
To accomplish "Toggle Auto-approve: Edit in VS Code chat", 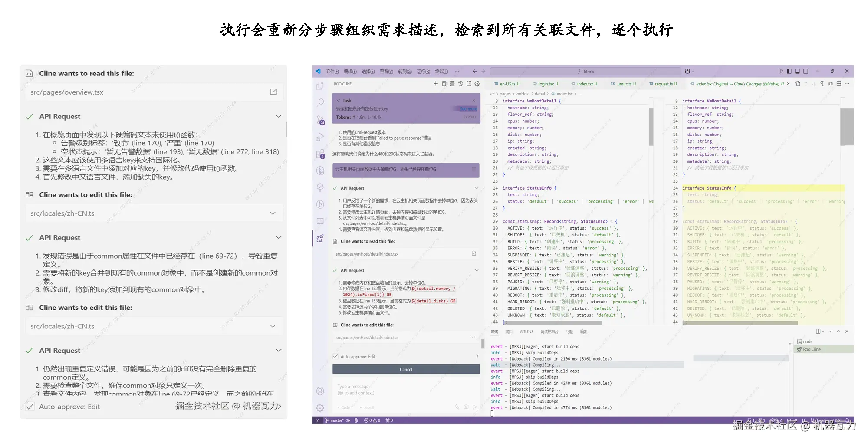I will click(x=335, y=357).
